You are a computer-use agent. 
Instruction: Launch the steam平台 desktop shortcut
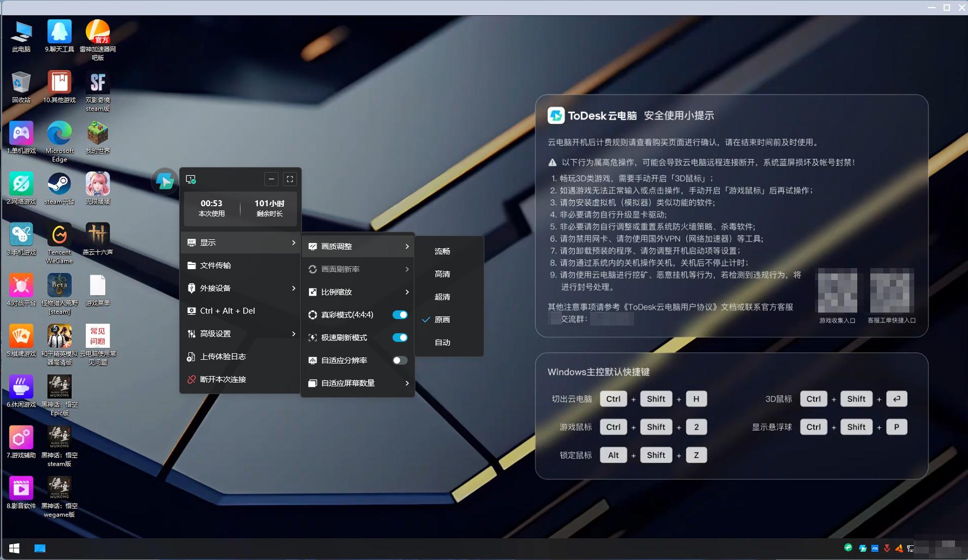click(x=59, y=188)
